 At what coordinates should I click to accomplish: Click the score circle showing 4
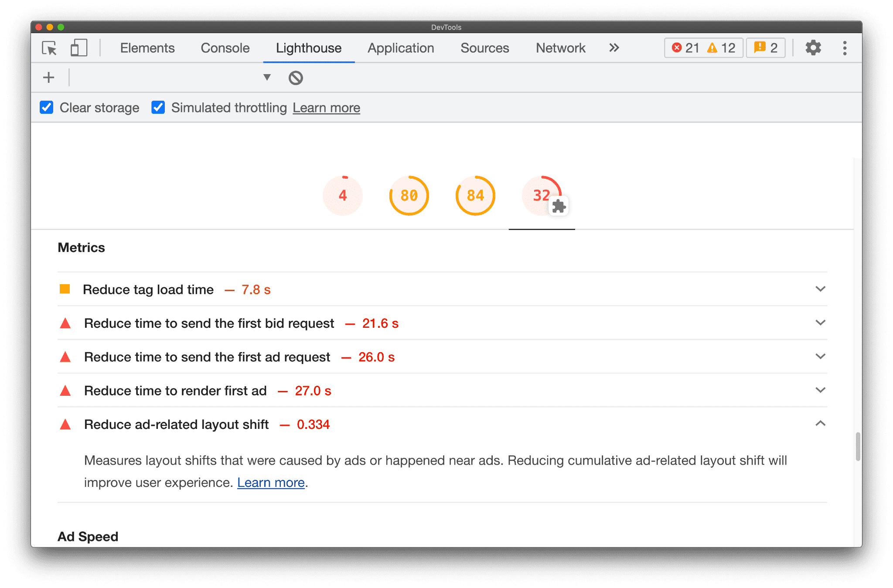point(342,195)
